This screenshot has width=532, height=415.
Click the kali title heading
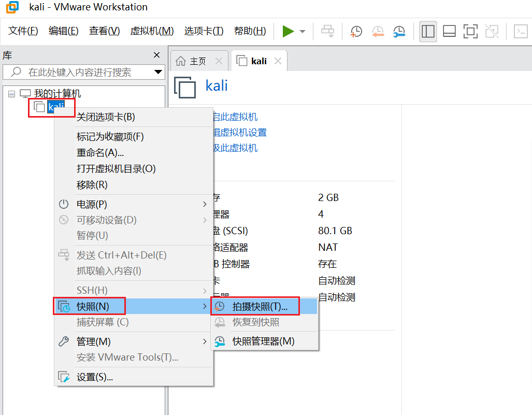click(217, 85)
